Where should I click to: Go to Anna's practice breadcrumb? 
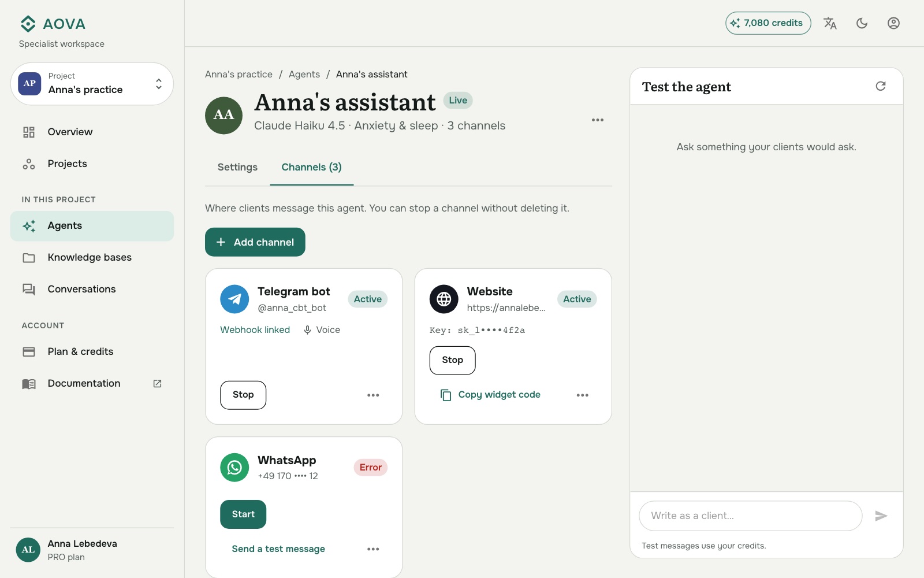[x=239, y=75]
